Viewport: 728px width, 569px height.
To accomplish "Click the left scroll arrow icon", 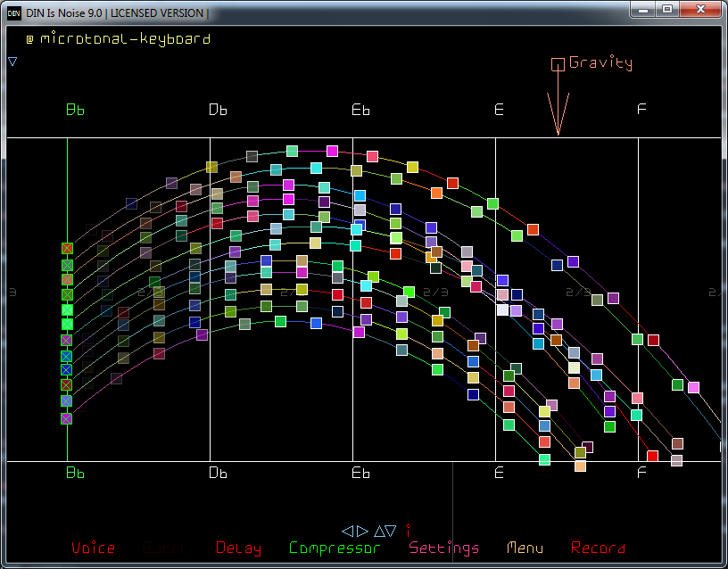I will pyautogui.click(x=348, y=531).
